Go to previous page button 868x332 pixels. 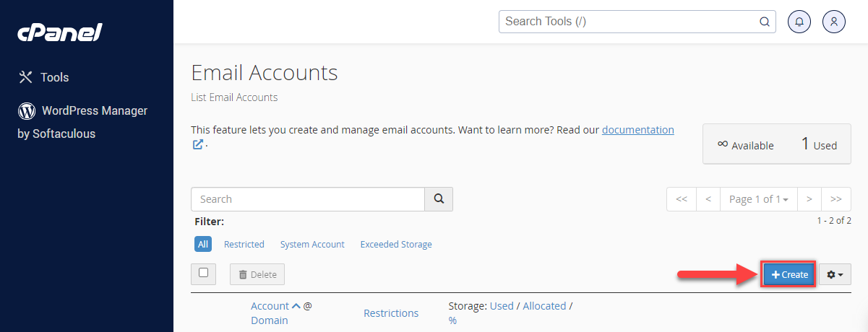(708, 199)
